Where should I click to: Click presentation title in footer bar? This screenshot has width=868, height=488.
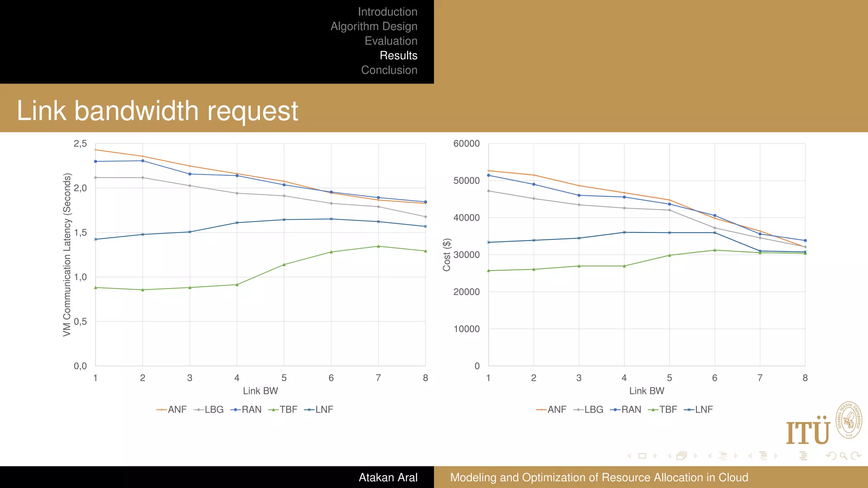pyautogui.click(x=599, y=477)
